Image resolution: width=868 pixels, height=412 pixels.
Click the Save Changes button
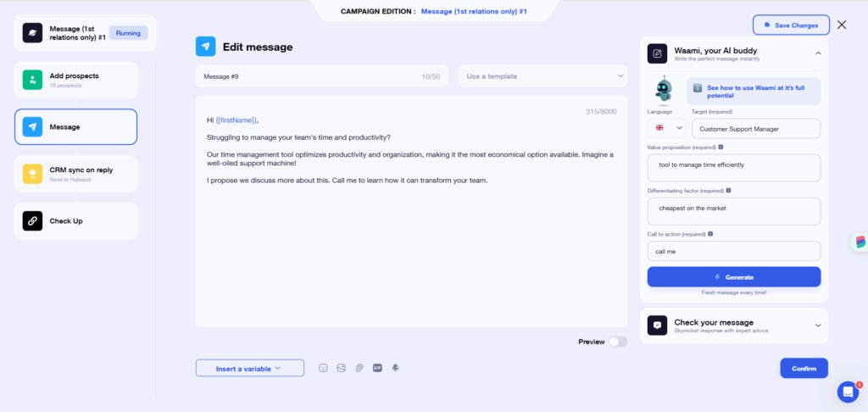pyautogui.click(x=791, y=25)
